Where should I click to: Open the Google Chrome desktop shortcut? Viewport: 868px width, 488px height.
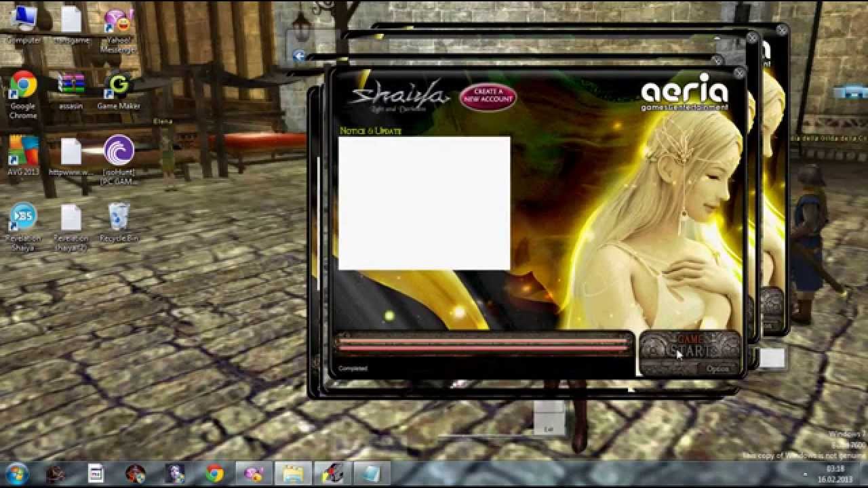23,95
